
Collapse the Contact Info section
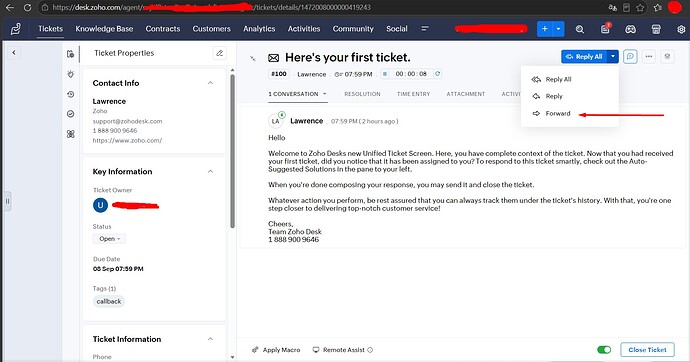[210, 83]
